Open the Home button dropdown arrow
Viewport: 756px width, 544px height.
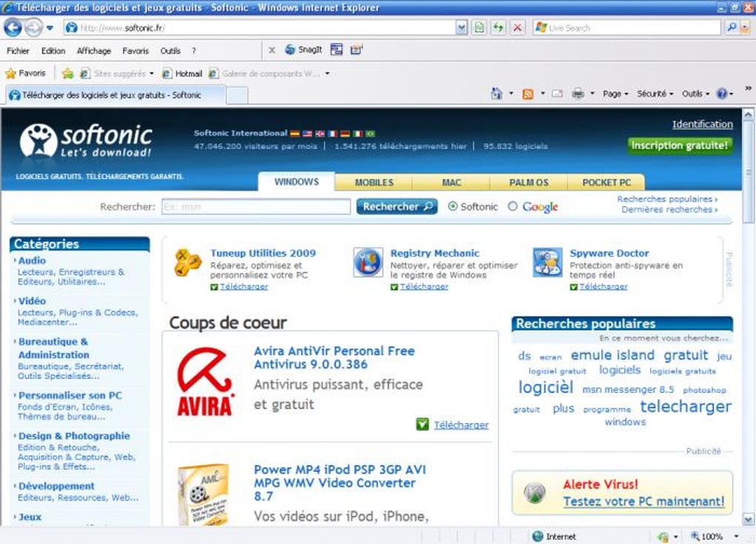click(x=511, y=93)
